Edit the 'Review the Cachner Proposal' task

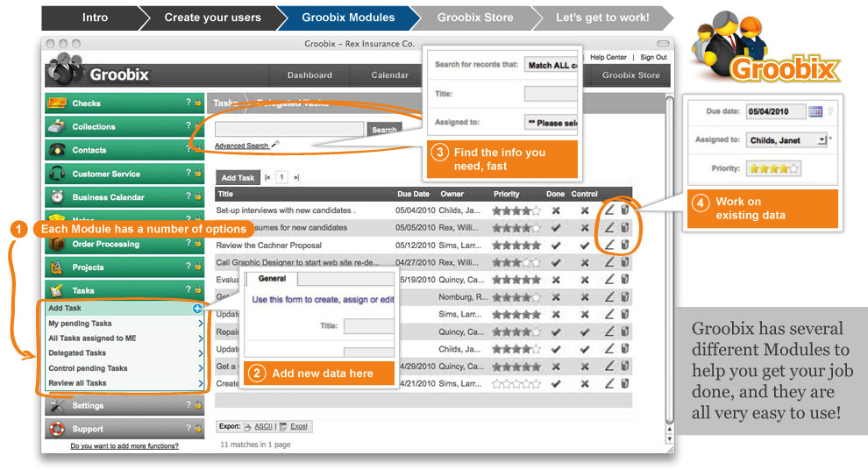pyautogui.click(x=609, y=245)
